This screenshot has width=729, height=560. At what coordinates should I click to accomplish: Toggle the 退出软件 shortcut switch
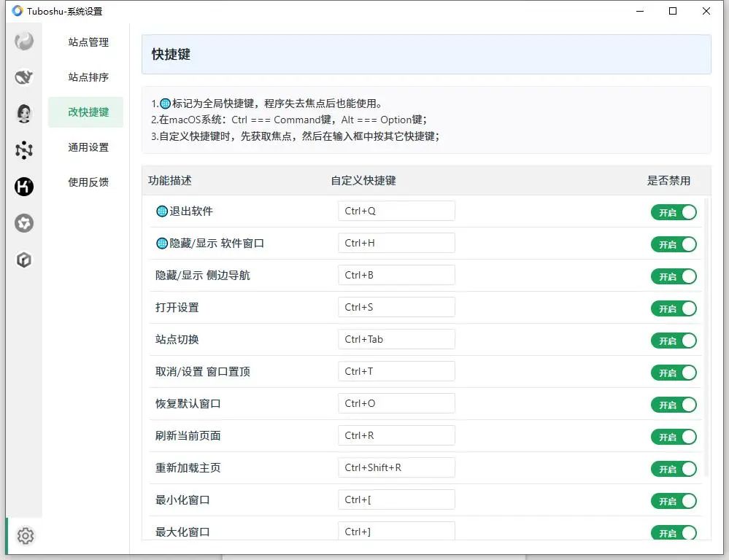click(674, 212)
